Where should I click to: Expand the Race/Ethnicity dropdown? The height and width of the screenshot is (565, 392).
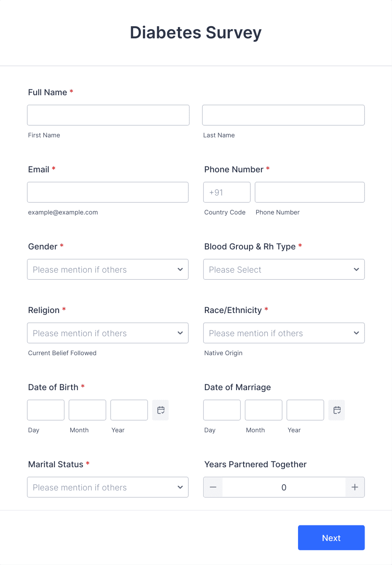(x=284, y=333)
